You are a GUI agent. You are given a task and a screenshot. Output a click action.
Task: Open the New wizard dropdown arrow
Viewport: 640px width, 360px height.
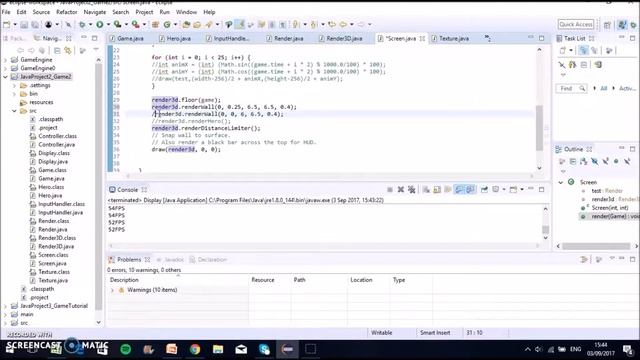pyautogui.click(x=15, y=25)
